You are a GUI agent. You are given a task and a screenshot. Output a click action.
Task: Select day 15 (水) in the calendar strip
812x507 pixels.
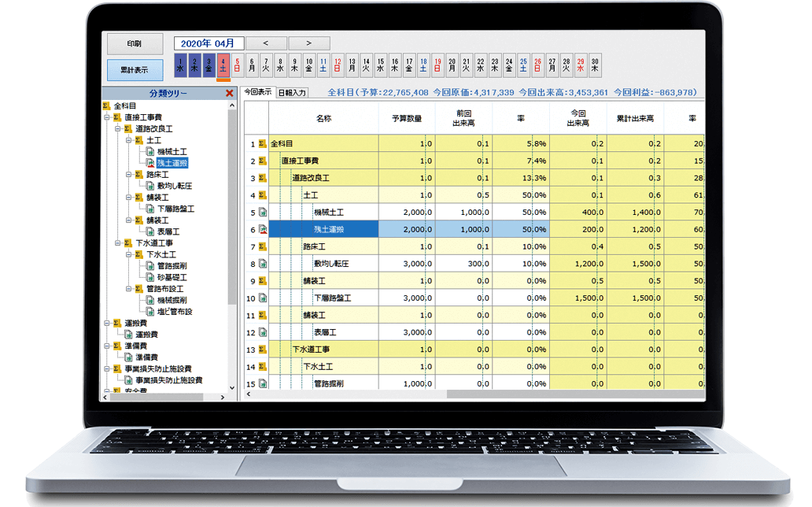coord(381,65)
